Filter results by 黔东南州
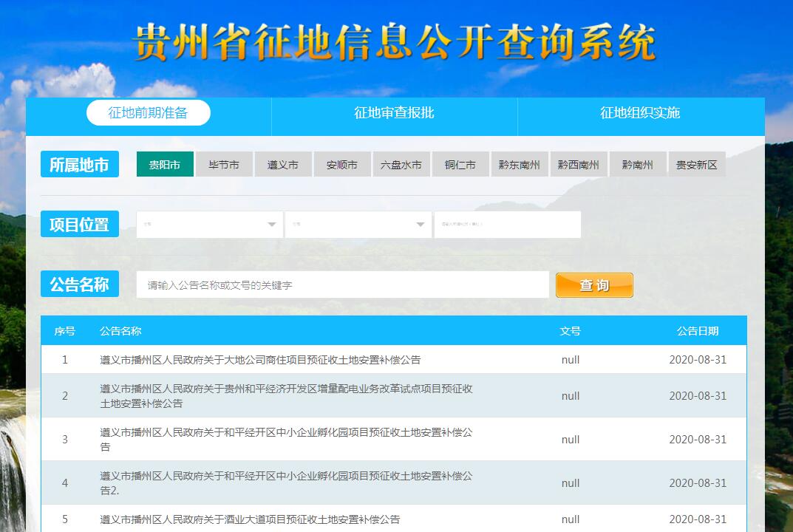The image size is (793, 532). (520, 164)
